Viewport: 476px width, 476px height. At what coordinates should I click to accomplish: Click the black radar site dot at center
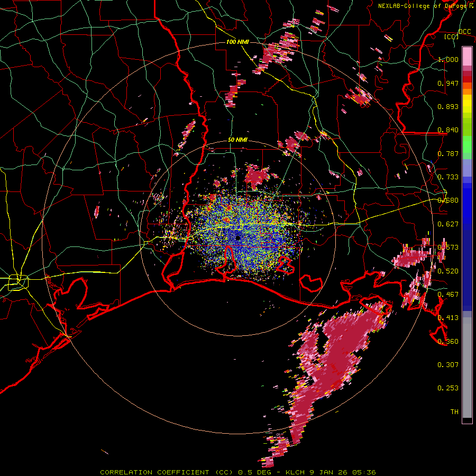coord(237,237)
